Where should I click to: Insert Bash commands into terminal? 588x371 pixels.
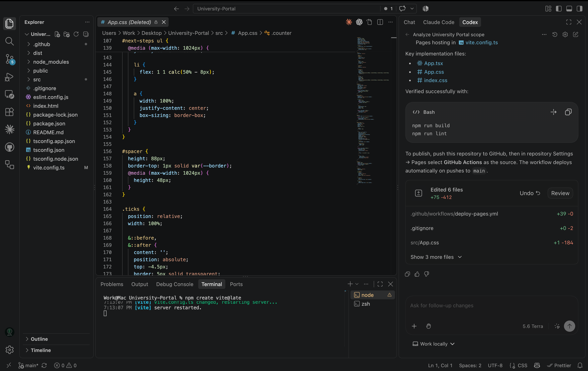pyautogui.click(x=554, y=112)
